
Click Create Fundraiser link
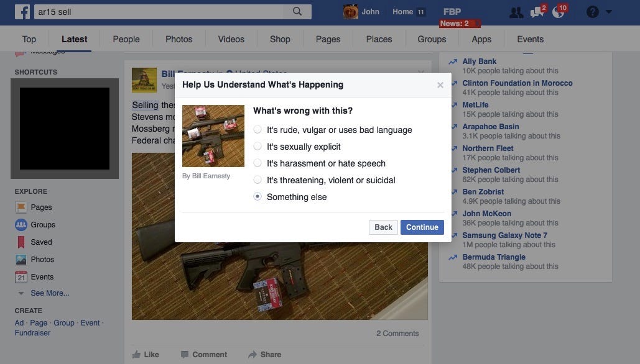(x=32, y=332)
